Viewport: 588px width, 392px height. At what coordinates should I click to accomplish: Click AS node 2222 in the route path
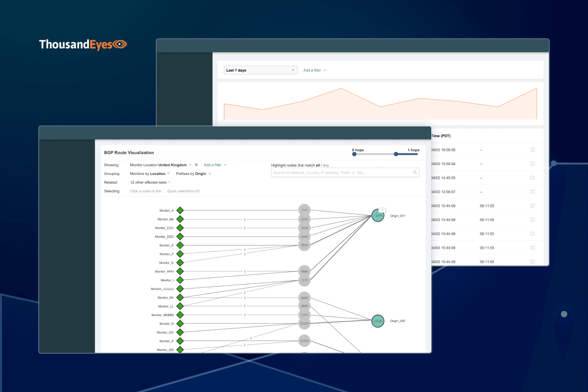[x=304, y=219]
